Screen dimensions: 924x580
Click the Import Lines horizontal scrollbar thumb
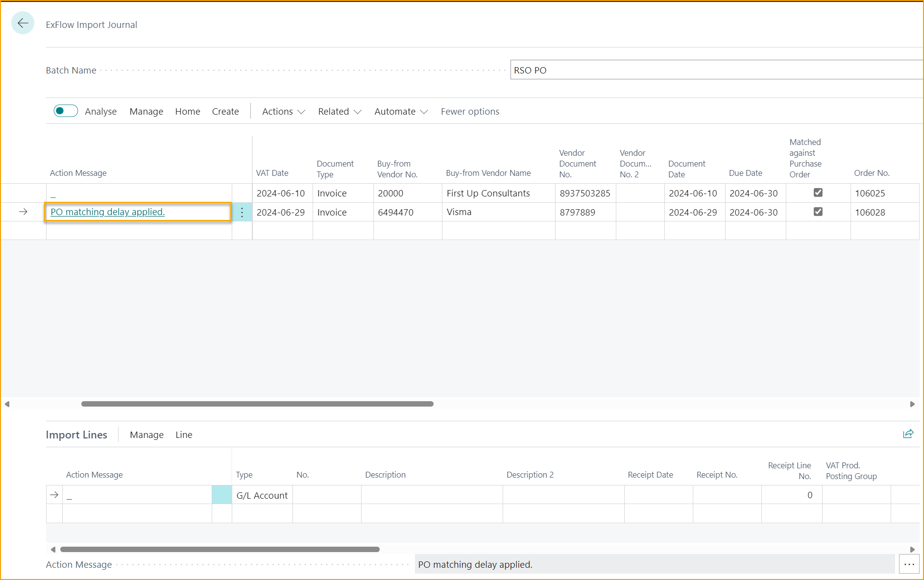(219, 550)
